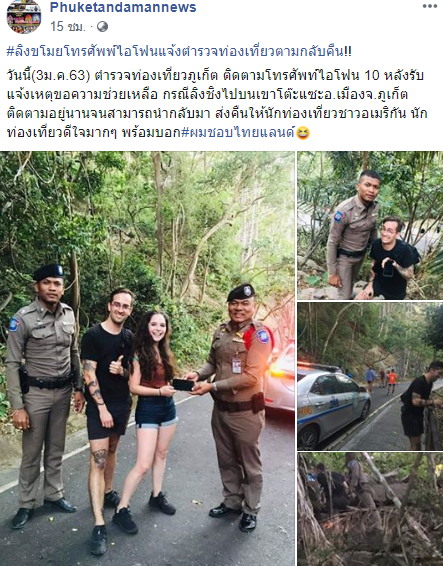Open the photo showing the police car
443x566 pixels.
tap(370, 376)
